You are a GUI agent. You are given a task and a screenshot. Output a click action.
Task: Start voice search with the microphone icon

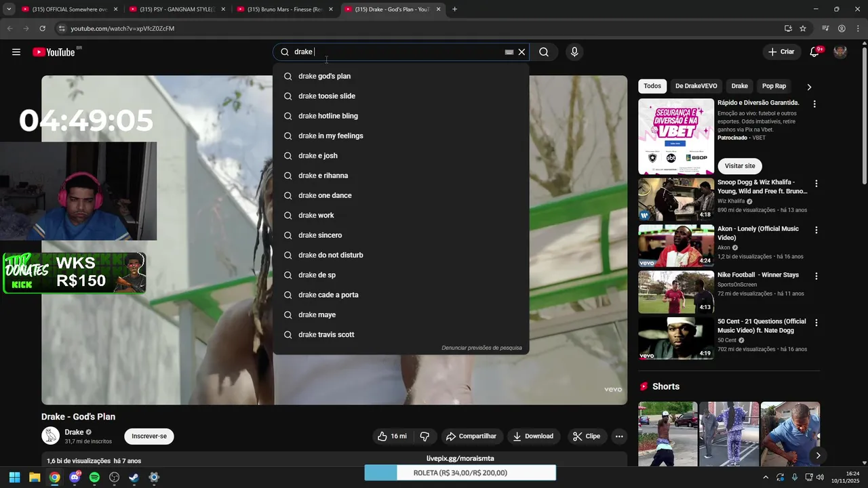pos(574,52)
